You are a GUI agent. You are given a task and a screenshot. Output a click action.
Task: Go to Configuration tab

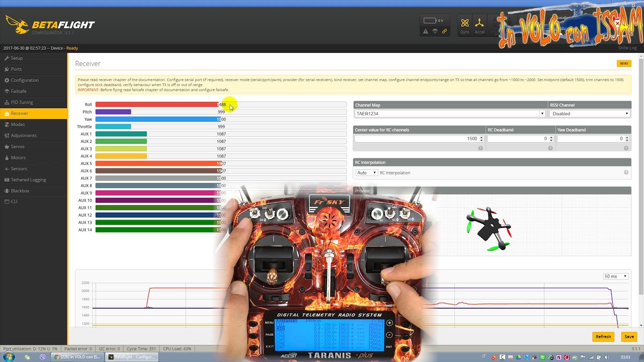pos(33,80)
